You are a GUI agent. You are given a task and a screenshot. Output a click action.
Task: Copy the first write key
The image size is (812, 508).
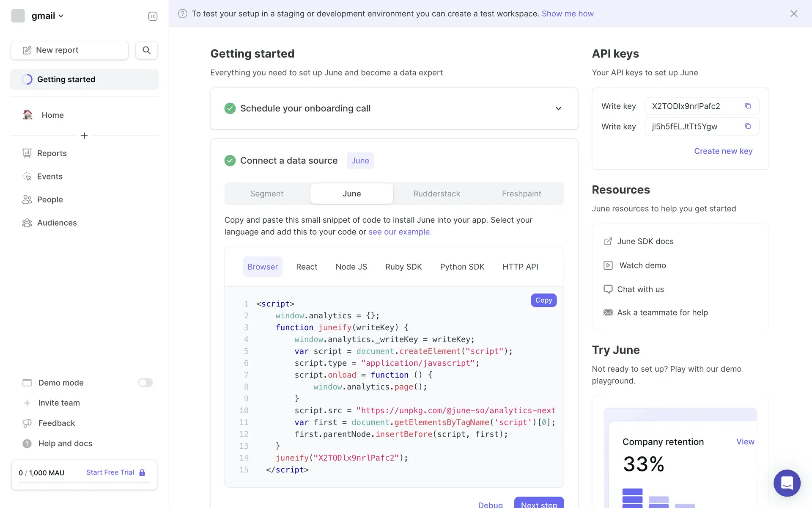tap(748, 106)
